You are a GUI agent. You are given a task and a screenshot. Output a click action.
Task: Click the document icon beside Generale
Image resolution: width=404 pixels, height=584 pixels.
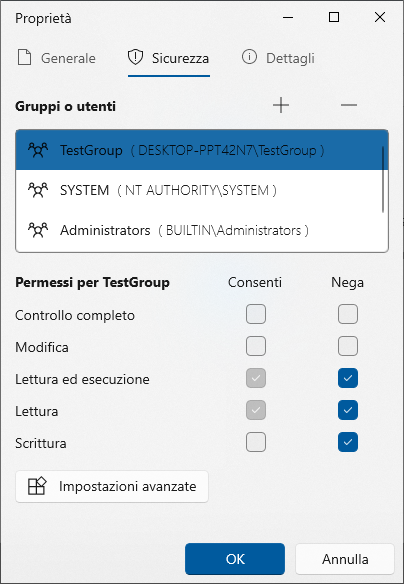click(x=25, y=58)
